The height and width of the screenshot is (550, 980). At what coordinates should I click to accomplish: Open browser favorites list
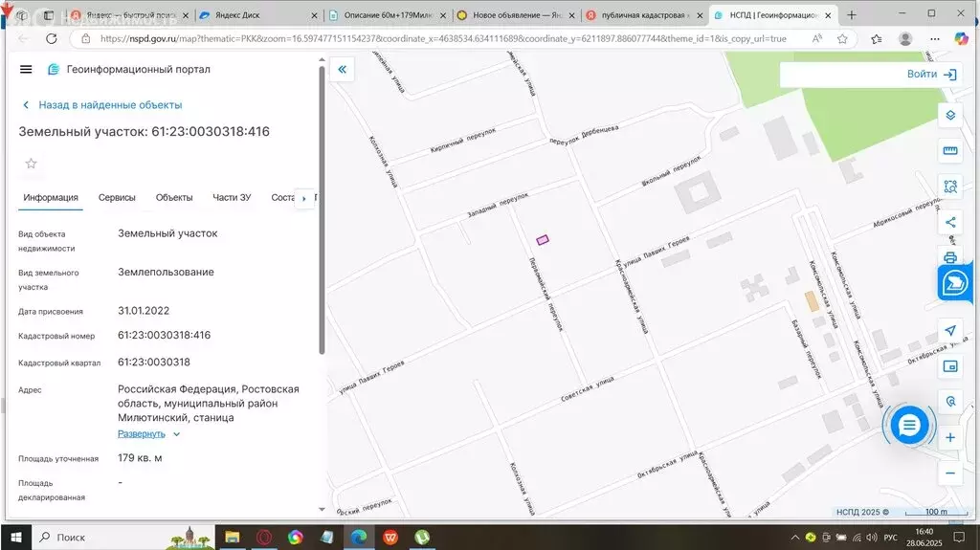[877, 39]
